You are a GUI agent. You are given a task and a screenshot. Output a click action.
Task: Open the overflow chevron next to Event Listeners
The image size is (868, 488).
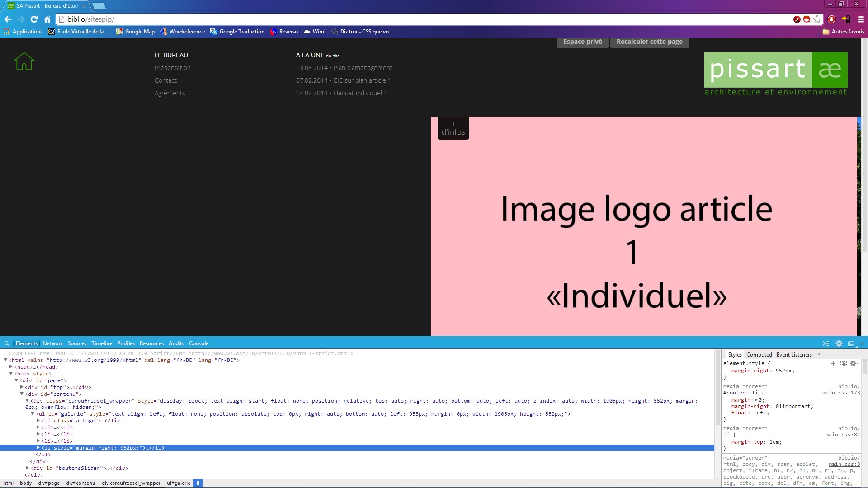(x=818, y=354)
